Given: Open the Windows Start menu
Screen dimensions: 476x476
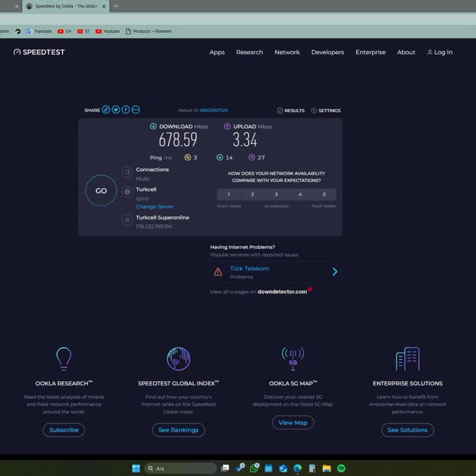Looking at the screenshot, I should (136, 469).
